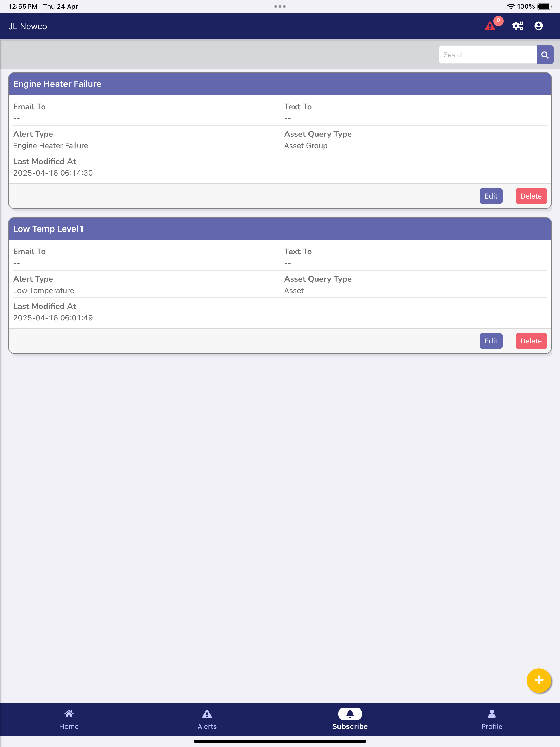Tap the Wi-Fi status icon
The width and height of the screenshot is (560, 747).
tap(511, 6)
